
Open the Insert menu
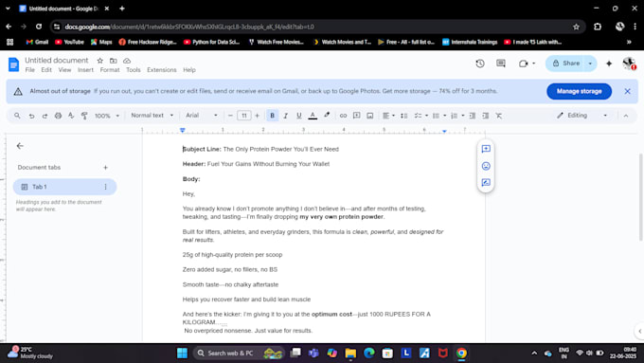(85, 70)
